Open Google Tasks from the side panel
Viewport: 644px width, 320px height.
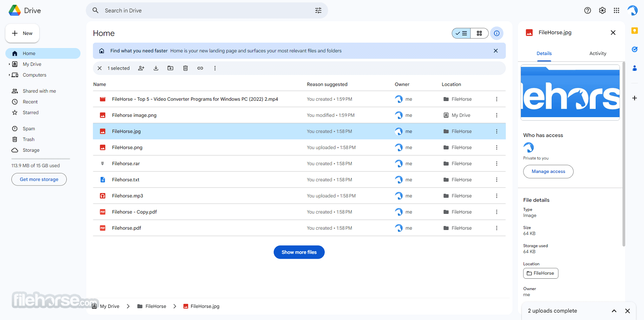pos(635,50)
